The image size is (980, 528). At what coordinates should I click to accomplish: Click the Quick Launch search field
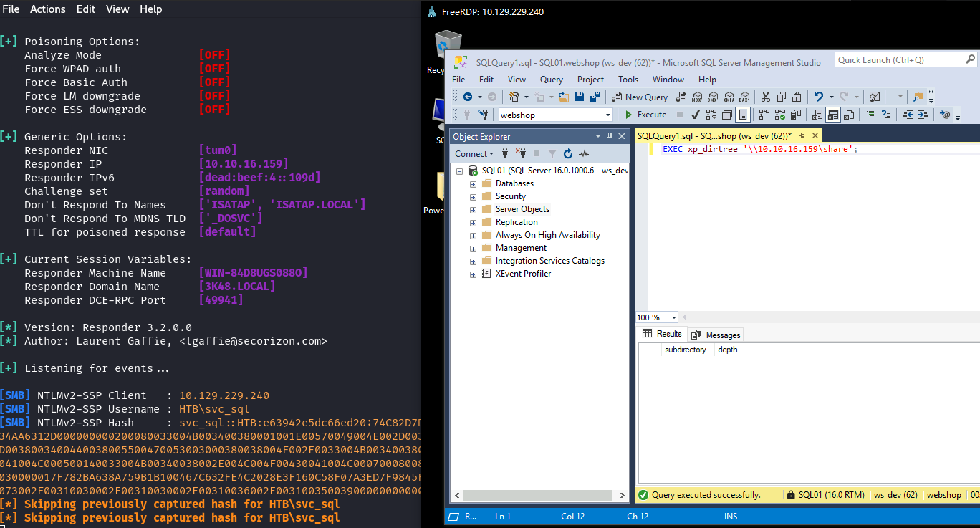[x=905, y=60]
